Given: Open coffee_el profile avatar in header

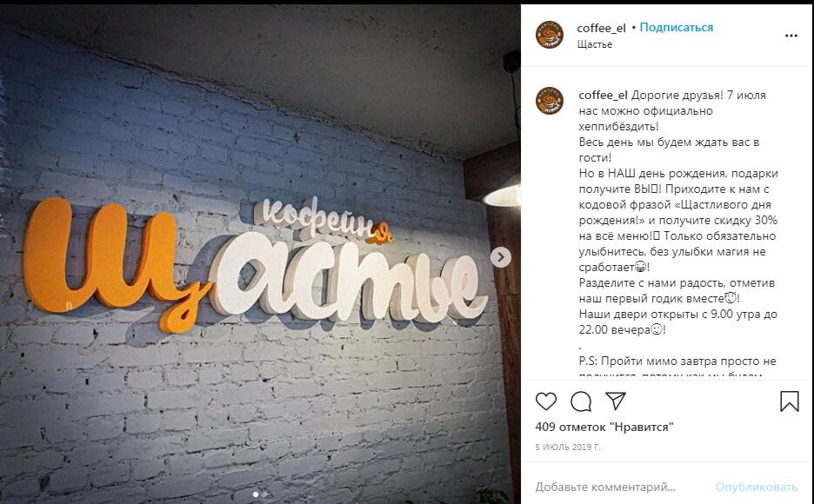Looking at the screenshot, I should tap(550, 36).
